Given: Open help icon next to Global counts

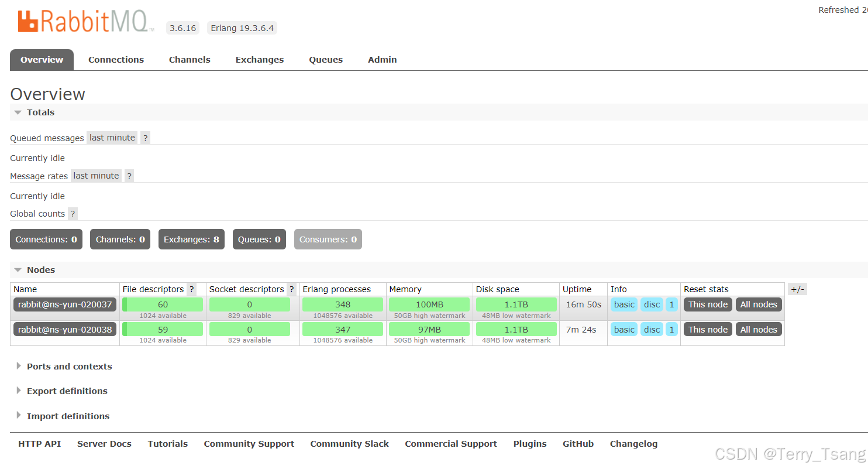Looking at the screenshot, I should coord(73,214).
